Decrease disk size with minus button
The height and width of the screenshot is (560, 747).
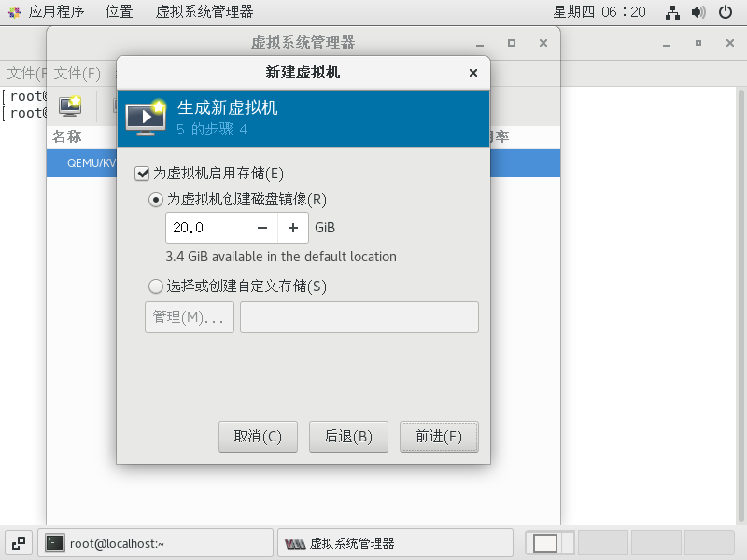pyautogui.click(x=262, y=228)
